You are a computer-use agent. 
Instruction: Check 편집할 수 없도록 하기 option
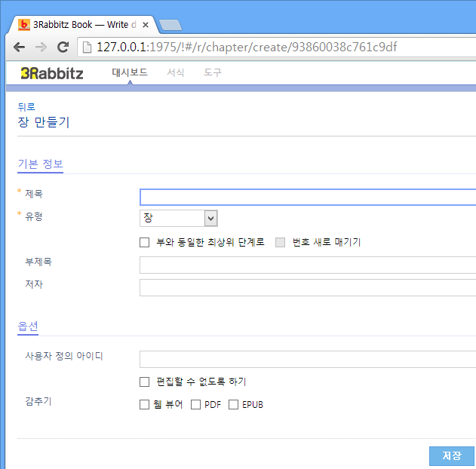(145, 382)
